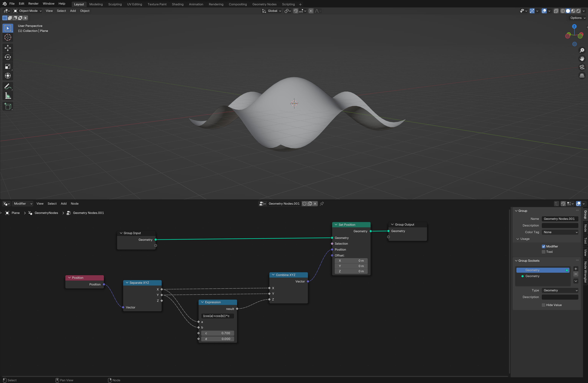The width and height of the screenshot is (588, 383).
Task: Open the Node Wrangler sidebar tab
Action: (x=585, y=272)
